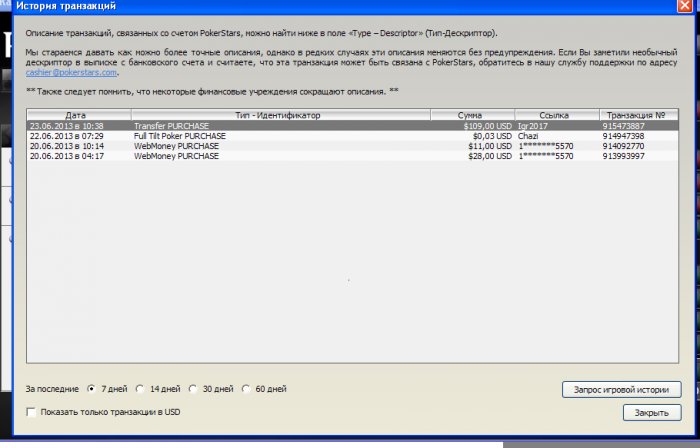Image resolution: width=700 pixels, height=448 pixels.
Task: Open the cashier@pokerstars.com email link
Action: pos(71,72)
